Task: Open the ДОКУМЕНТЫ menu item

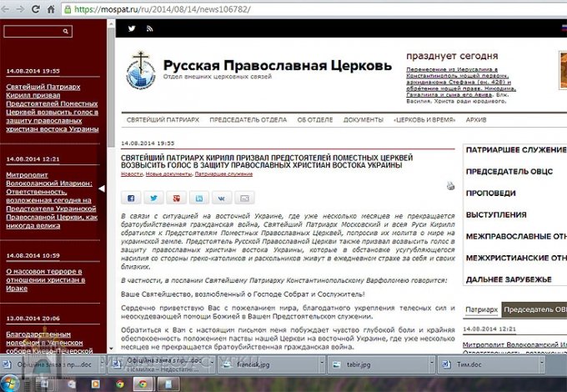Action: [363, 120]
